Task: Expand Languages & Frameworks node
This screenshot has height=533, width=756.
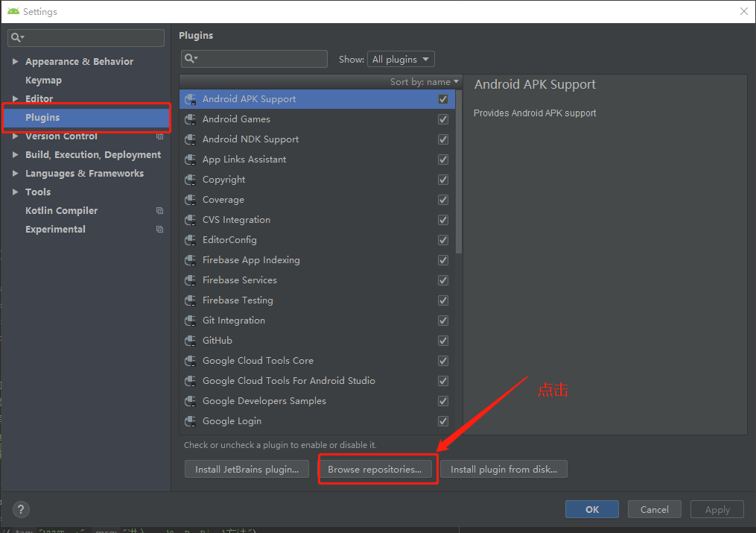Action: 15,173
